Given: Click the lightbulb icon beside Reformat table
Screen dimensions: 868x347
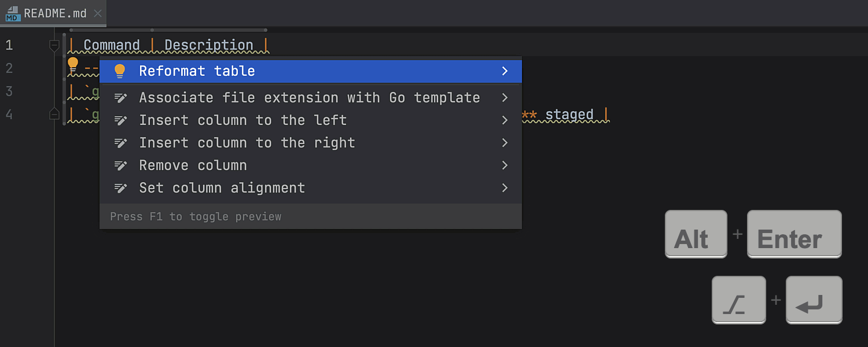Looking at the screenshot, I should click(120, 71).
